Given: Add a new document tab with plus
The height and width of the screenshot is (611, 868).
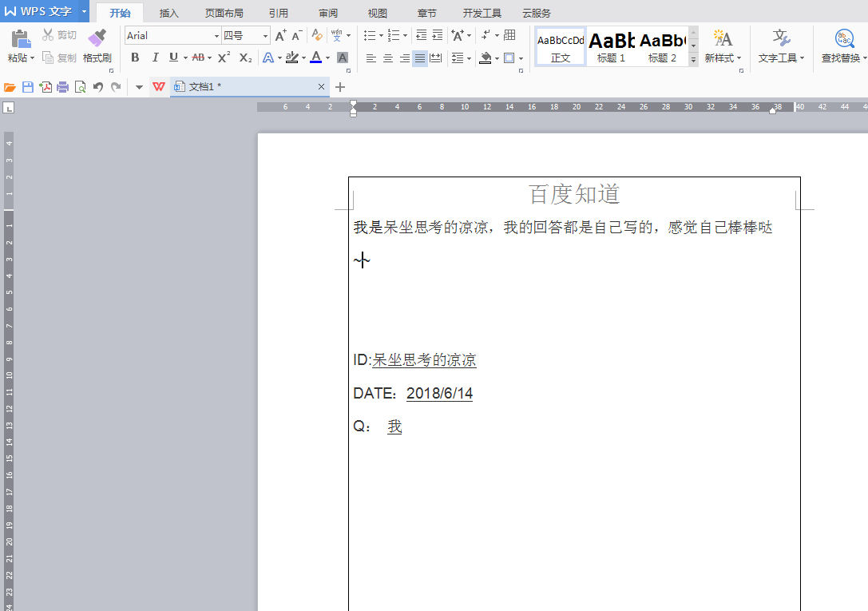Looking at the screenshot, I should tap(340, 87).
